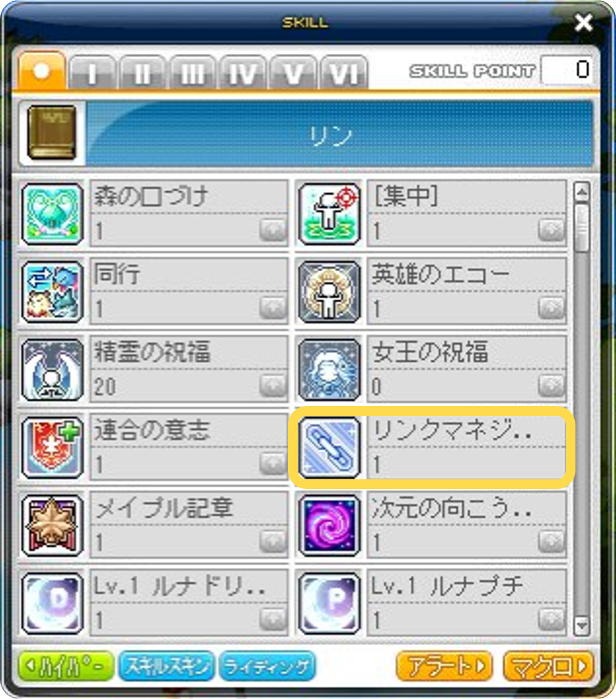Click the ルナプチ P moon icon
The width and height of the screenshot is (616, 699).
(x=329, y=603)
